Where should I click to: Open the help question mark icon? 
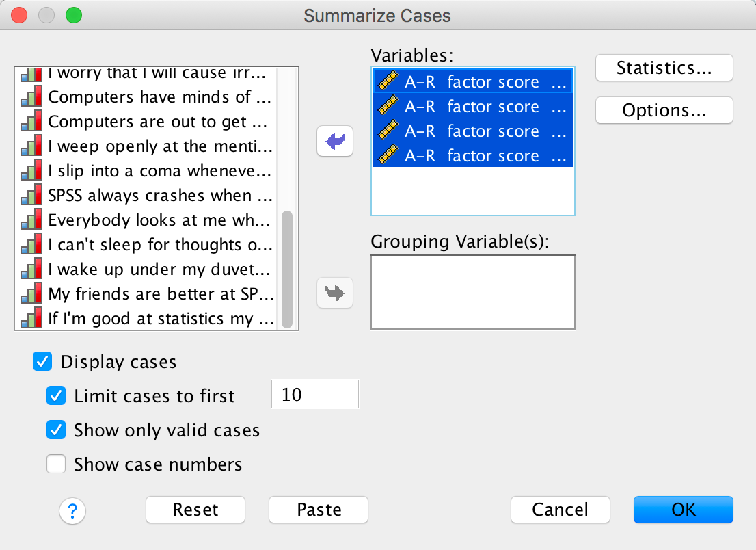(x=72, y=510)
